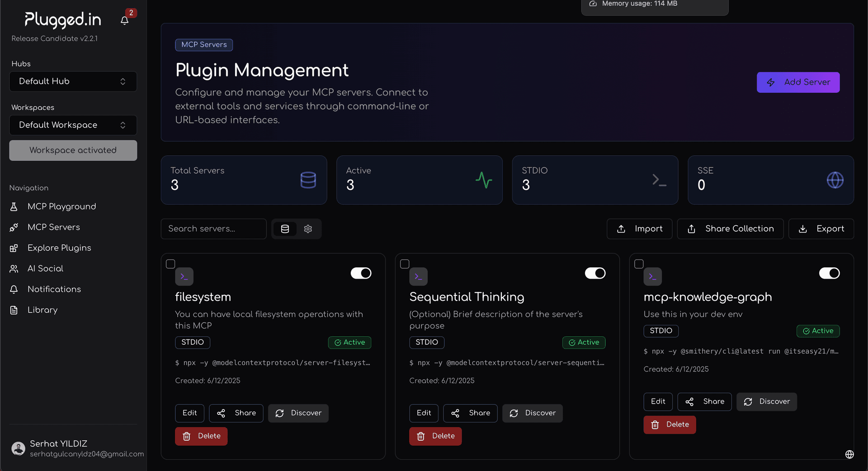The width and height of the screenshot is (868, 471).
Task: Open AI Social page
Action: pos(45,269)
